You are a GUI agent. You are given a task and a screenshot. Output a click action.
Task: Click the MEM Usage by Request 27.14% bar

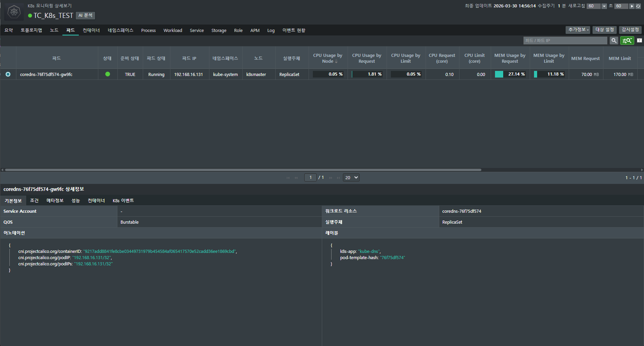510,74
